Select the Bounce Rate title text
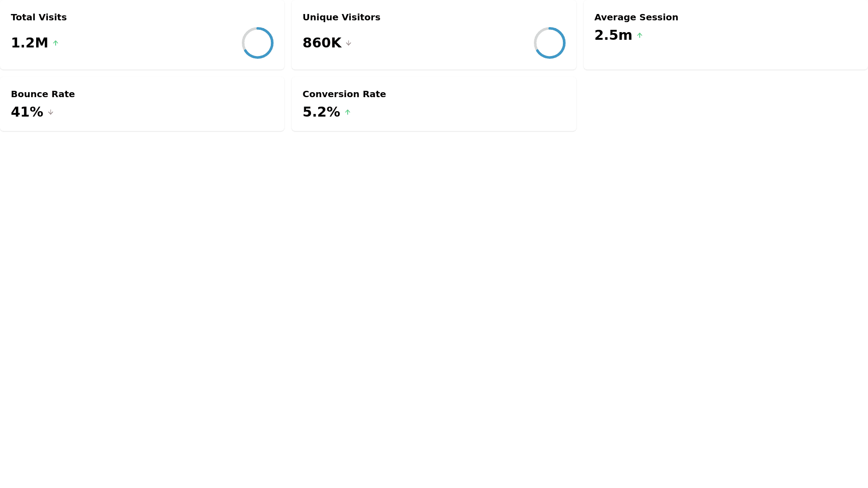Viewport: 868px width, 488px height. 43,94
